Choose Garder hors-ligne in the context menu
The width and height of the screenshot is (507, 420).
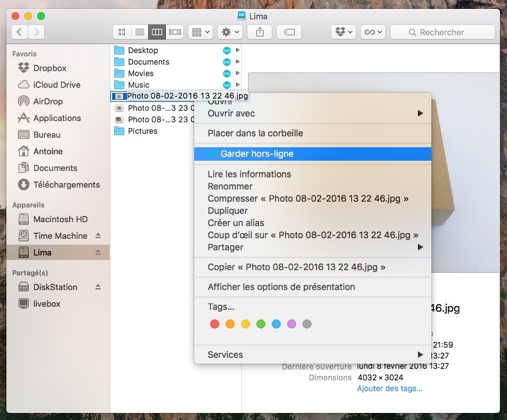pos(313,154)
